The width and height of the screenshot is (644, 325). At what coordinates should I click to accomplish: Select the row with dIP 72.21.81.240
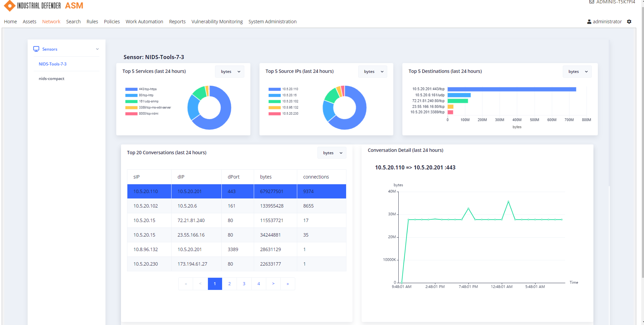coord(237,220)
